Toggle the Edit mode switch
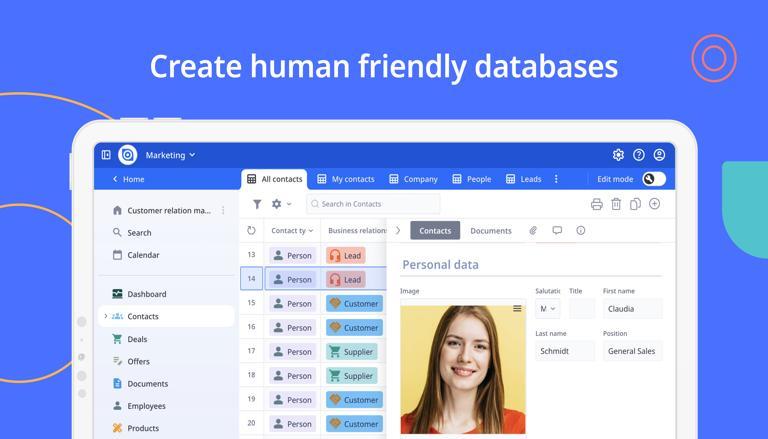 654,179
